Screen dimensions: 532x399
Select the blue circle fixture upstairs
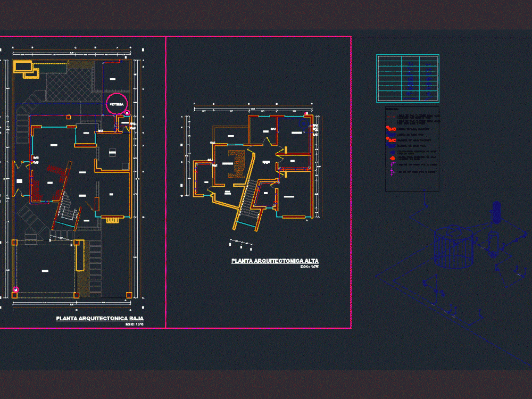coord(304,123)
